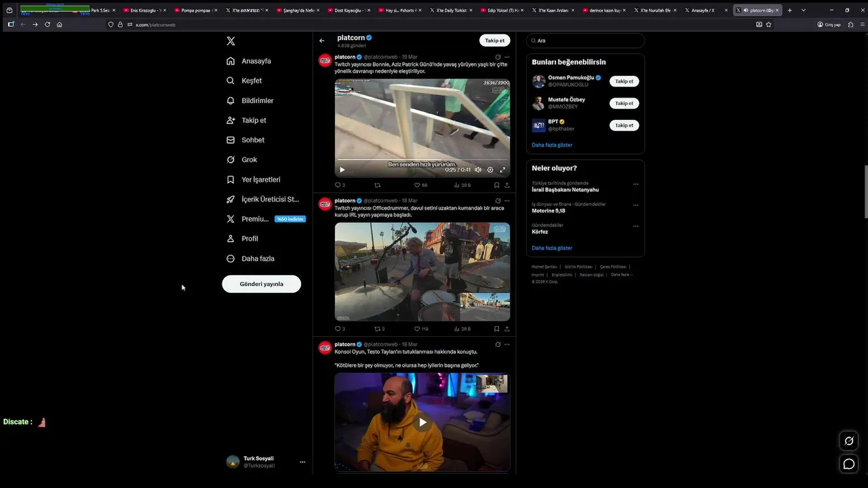Reply to the Officedrummer tweet
The height and width of the screenshot is (488, 868).
pos(340,329)
